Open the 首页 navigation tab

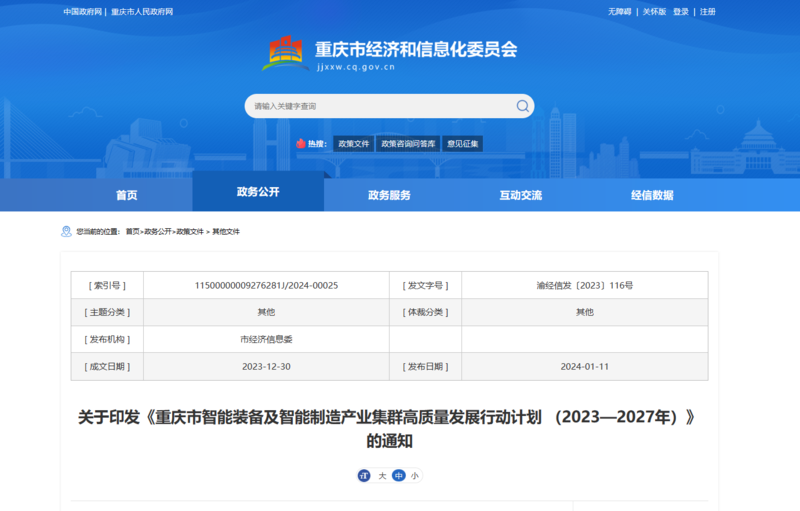click(x=127, y=195)
